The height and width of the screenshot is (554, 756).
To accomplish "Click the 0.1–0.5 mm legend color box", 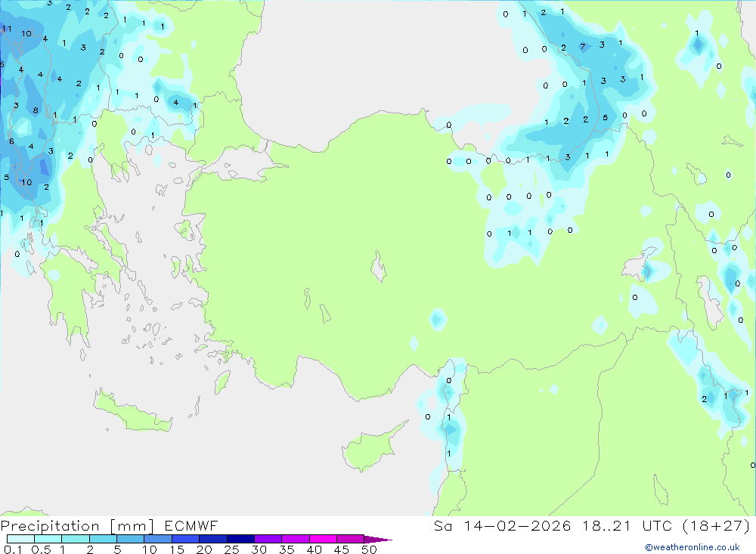I will pos(20,539).
